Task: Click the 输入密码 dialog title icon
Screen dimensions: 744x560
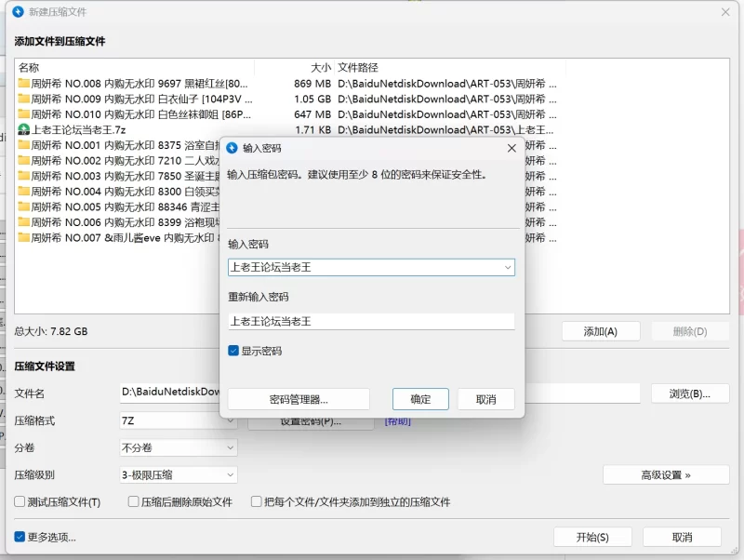Action: coord(232,147)
